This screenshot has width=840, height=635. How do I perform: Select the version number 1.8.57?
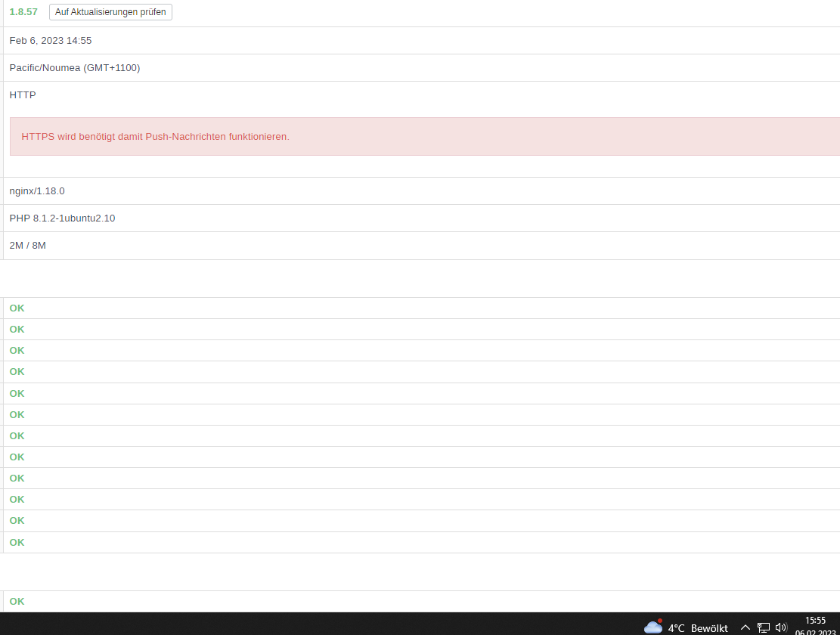click(23, 12)
